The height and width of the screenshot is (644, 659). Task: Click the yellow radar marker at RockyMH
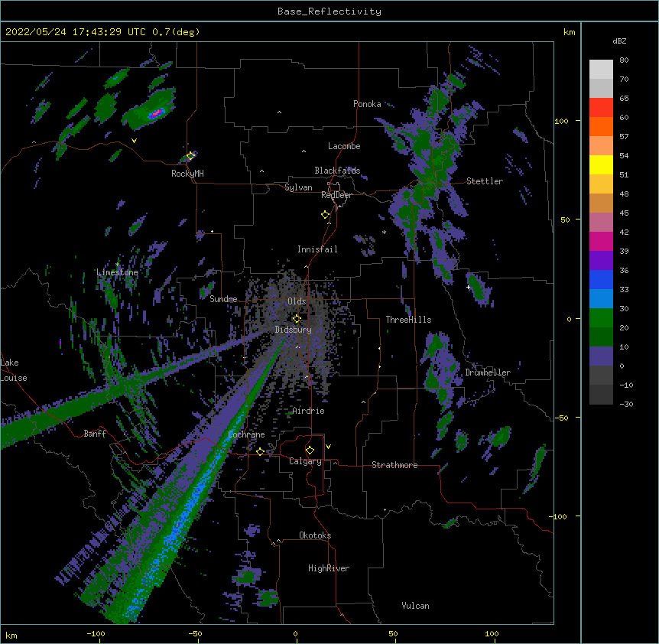pos(190,156)
